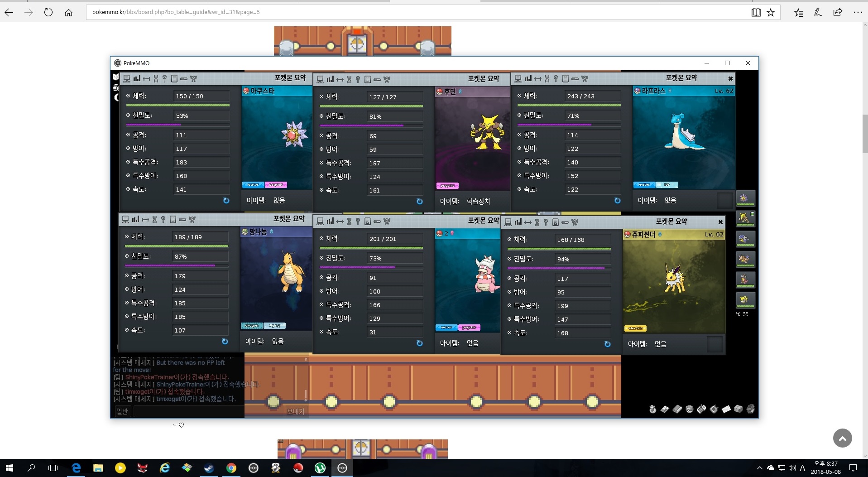Share this page from Edge toolbar
Screen dimensions: 868x477
(838, 13)
